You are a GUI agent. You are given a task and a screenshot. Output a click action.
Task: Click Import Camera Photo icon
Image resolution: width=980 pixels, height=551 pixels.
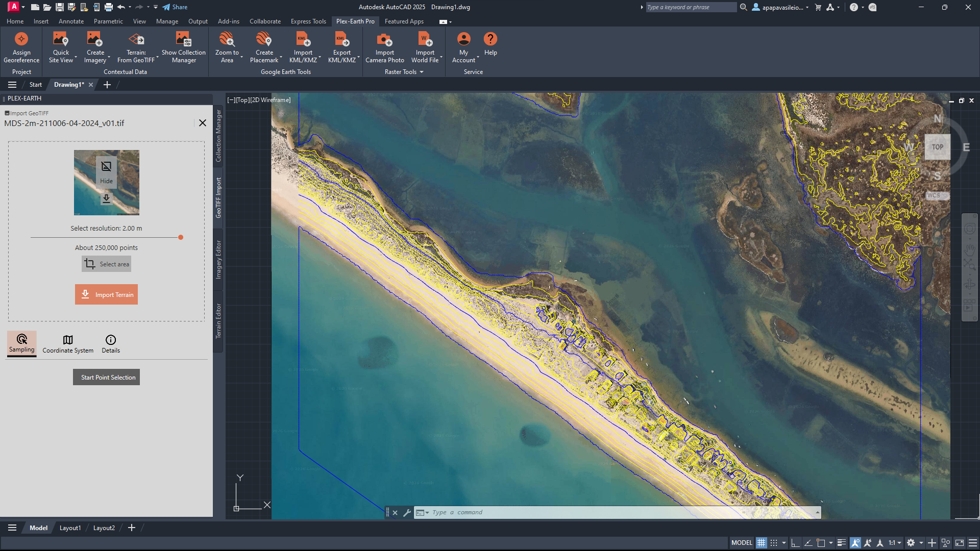[384, 39]
